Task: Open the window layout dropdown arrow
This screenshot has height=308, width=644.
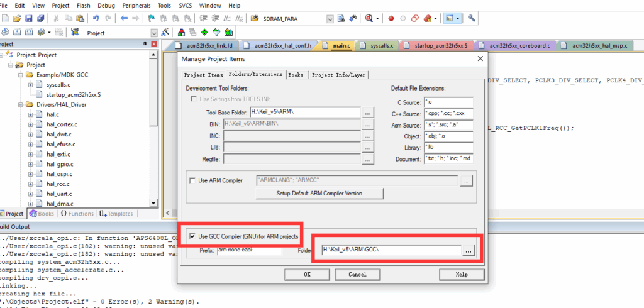Action: tap(458, 19)
